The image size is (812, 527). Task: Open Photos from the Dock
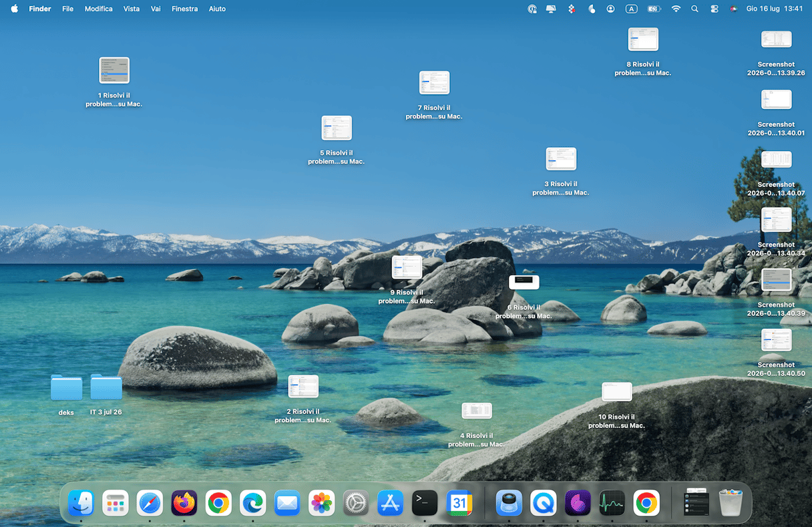click(x=322, y=503)
